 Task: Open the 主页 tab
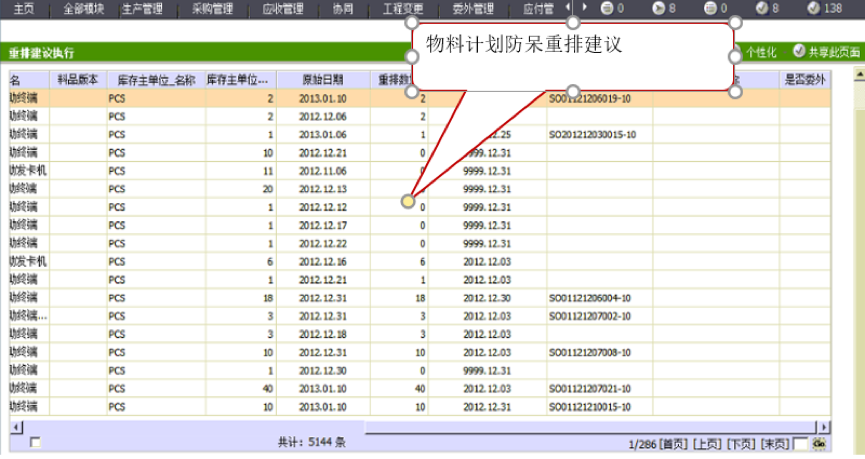[24, 8]
